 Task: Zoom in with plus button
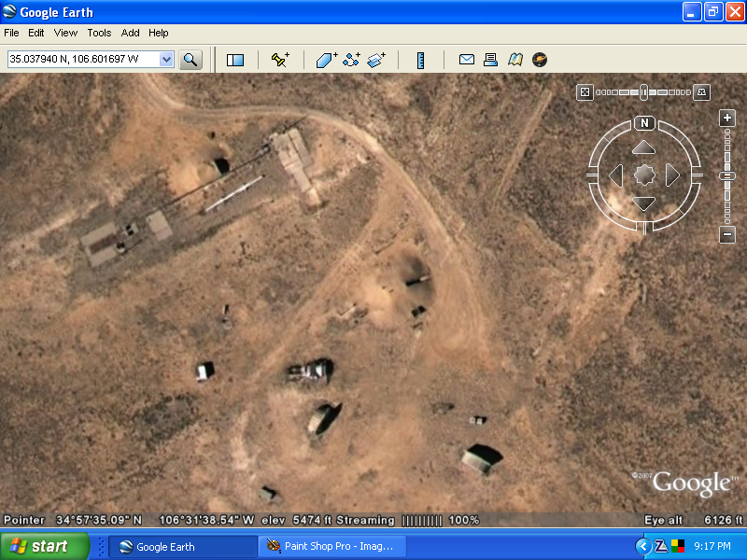[727, 119]
